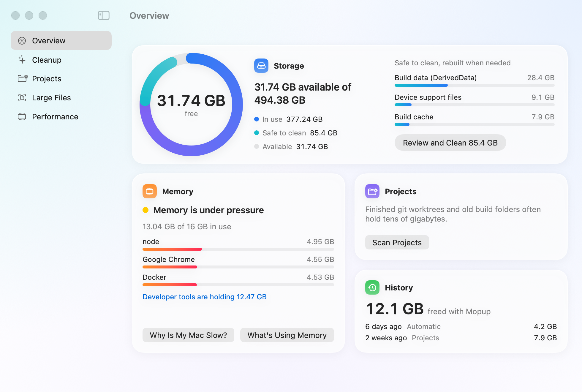
Task: Open Developer tools are holding 12.47 GB link
Action: pyautogui.click(x=205, y=297)
